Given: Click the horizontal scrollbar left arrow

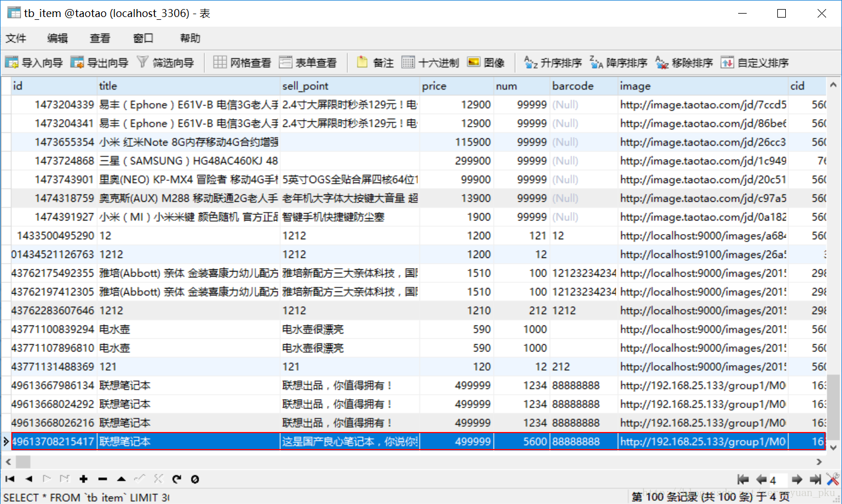Looking at the screenshot, I should [x=8, y=462].
